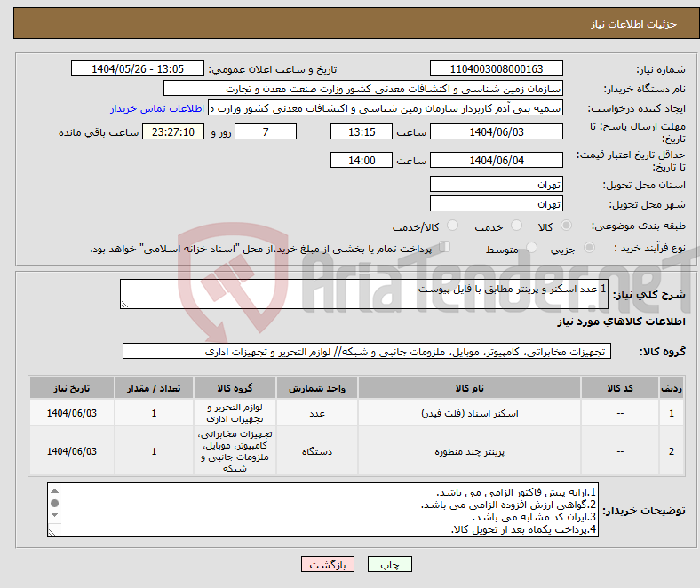The height and width of the screenshot is (588, 700).
Task: Toggle the اسناد خزانه اسلامی payment checkbox
Action: pos(445,247)
